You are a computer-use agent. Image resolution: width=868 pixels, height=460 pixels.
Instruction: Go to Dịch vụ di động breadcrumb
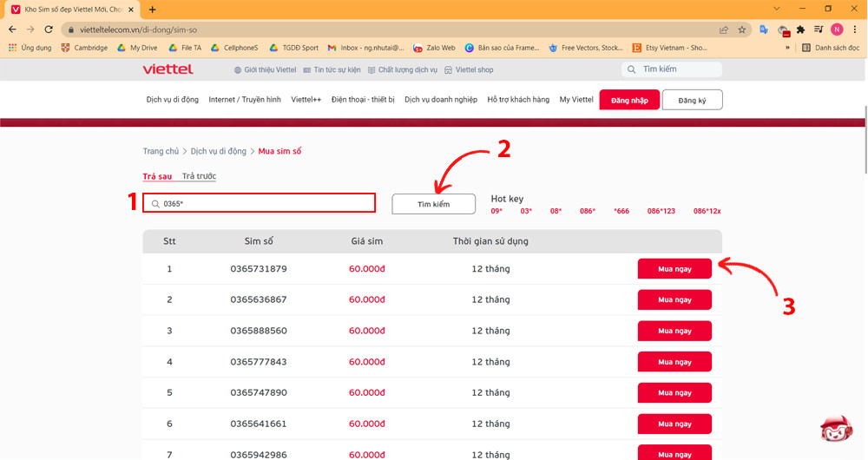(x=218, y=151)
